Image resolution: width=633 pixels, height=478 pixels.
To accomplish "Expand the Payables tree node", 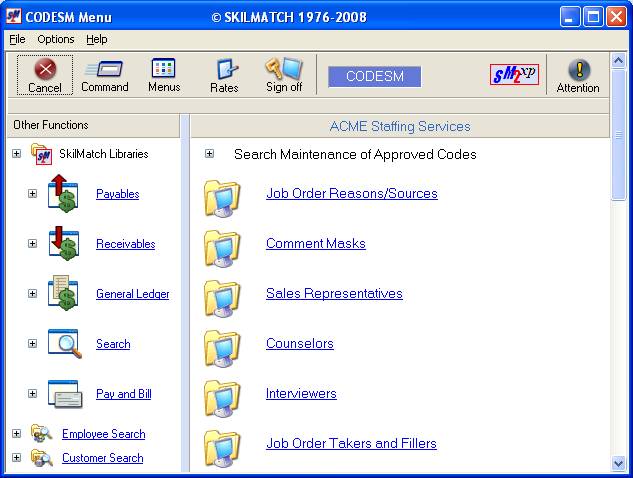I will coord(33,193).
